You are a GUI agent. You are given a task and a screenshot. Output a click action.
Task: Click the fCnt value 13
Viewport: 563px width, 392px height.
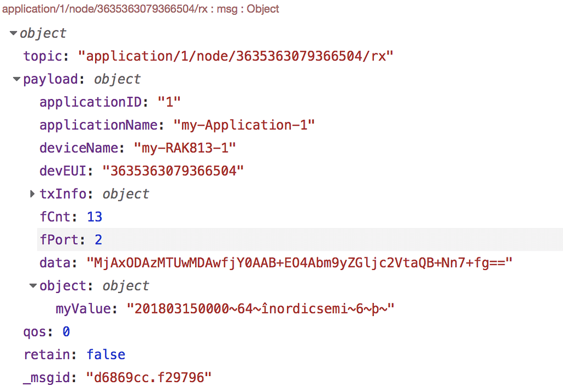[x=94, y=217]
